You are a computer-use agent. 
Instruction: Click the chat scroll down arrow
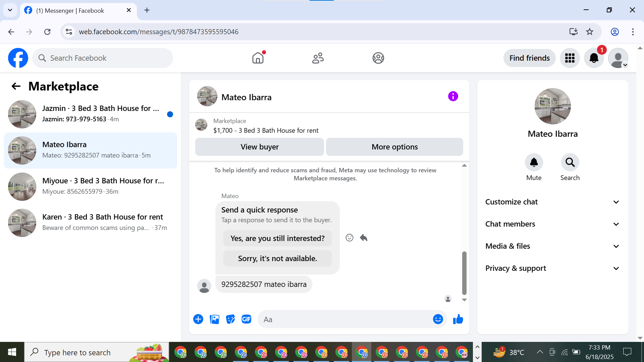click(x=464, y=300)
